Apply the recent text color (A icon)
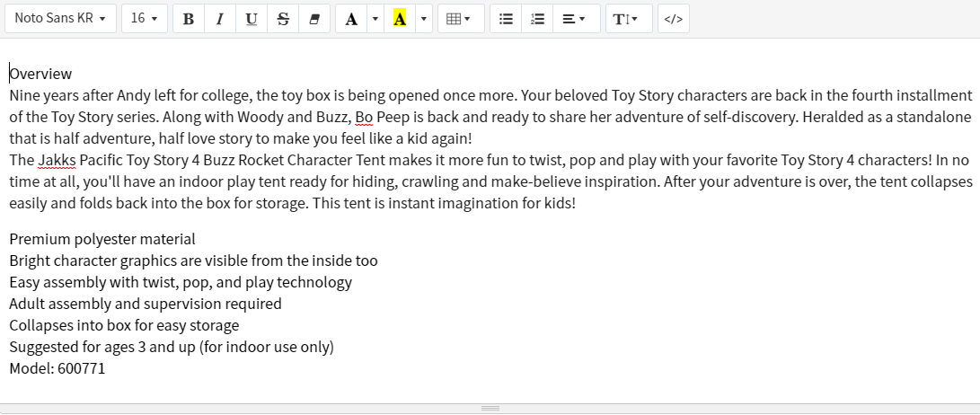 point(351,18)
